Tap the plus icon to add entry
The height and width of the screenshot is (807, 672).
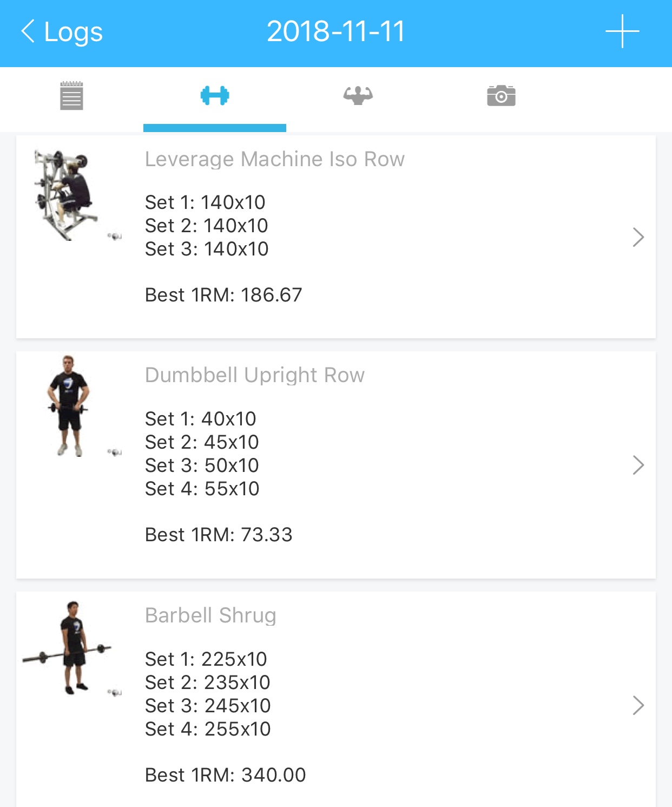622,31
